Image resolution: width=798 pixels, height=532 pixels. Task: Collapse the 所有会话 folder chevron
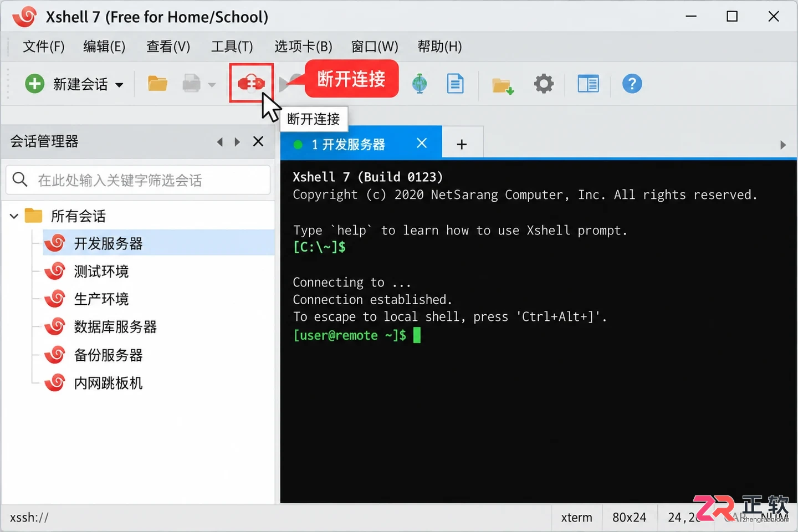[14, 216]
